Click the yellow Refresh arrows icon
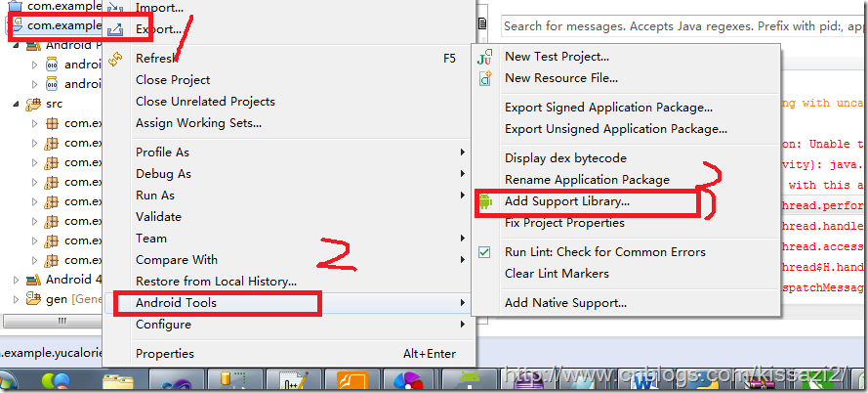868x393 pixels. (x=115, y=59)
